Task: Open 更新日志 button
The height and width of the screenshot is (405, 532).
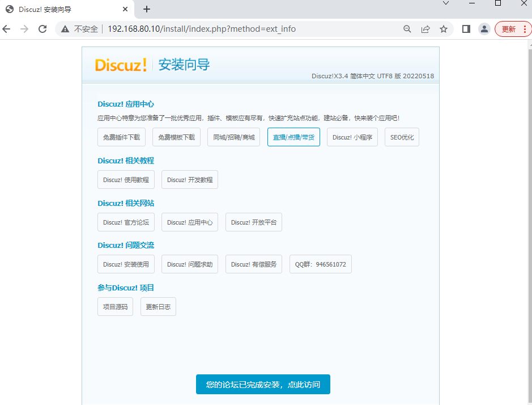Action: pos(158,307)
